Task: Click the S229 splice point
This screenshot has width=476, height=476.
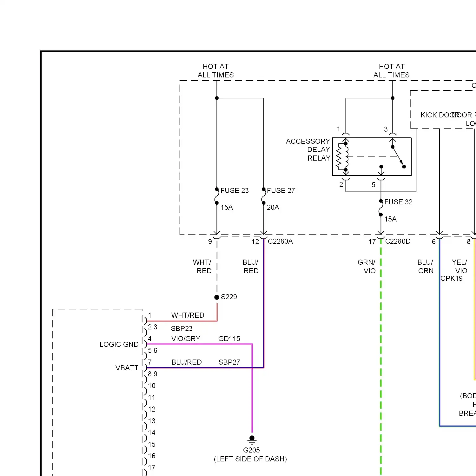Action: (217, 297)
